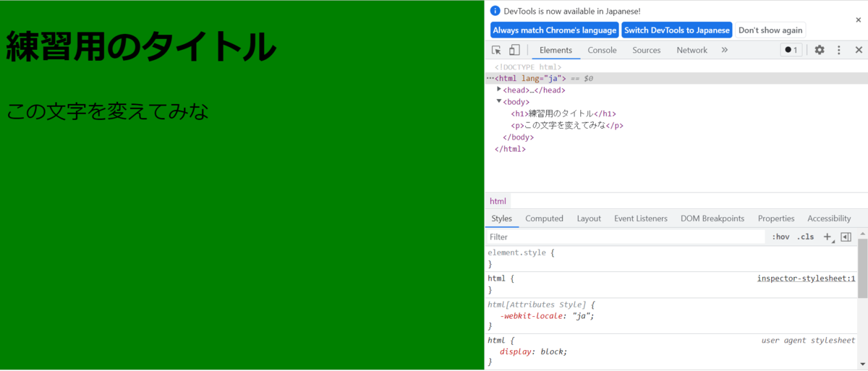Viewport: 868px width, 371px height.
Task: Select the closing </body> tag row
Action: (x=518, y=137)
